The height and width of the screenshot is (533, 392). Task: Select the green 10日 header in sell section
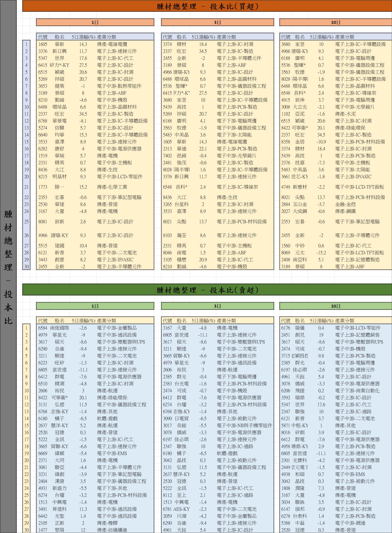[x=335, y=306]
